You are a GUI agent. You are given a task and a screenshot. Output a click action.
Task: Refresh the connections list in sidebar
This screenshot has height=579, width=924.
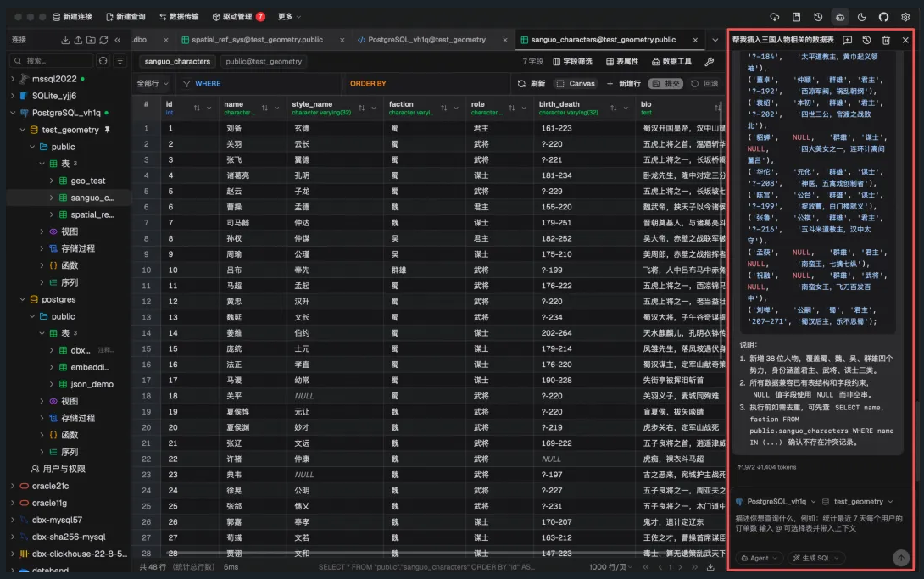(x=103, y=40)
